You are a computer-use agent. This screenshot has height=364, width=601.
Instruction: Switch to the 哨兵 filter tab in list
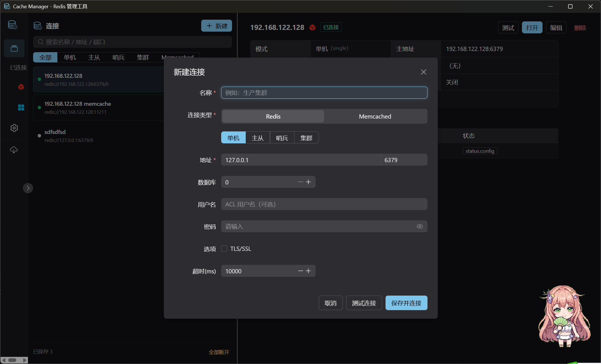118,58
